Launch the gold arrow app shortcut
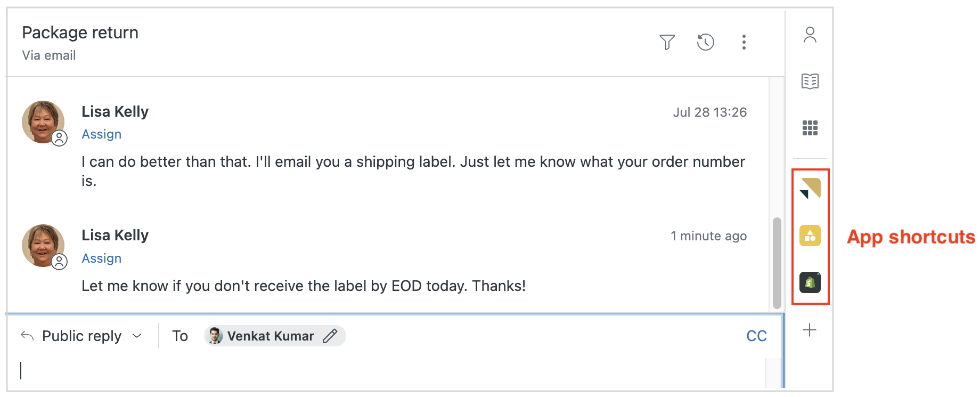 (x=810, y=189)
